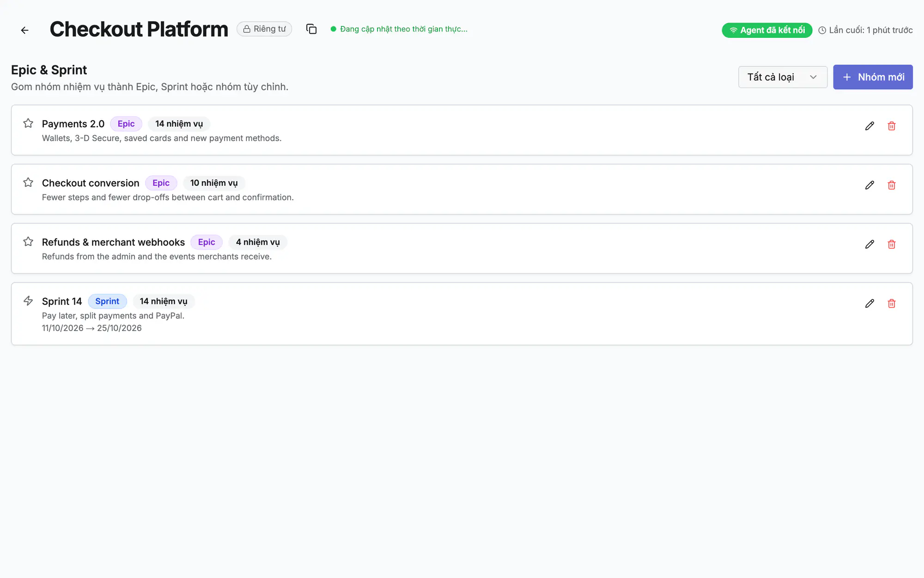Click the Agent đã kết nối status badge
The width and height of the screenshot is (924, 578).
click(x=767, y=30)
